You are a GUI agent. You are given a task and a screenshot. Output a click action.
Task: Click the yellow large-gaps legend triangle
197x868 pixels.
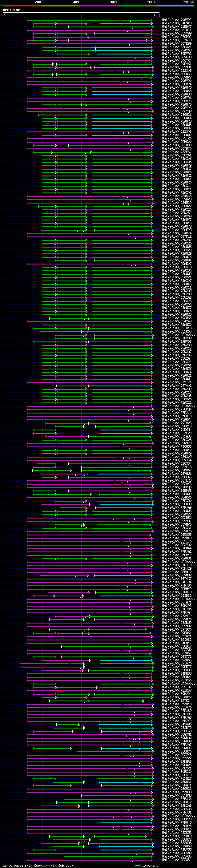[25, 865]
